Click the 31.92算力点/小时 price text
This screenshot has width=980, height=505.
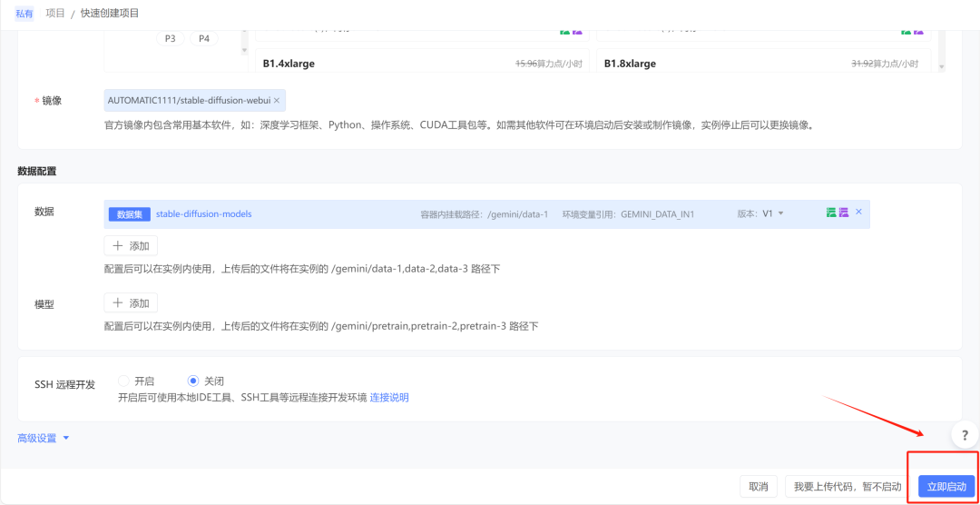(885, 64)
